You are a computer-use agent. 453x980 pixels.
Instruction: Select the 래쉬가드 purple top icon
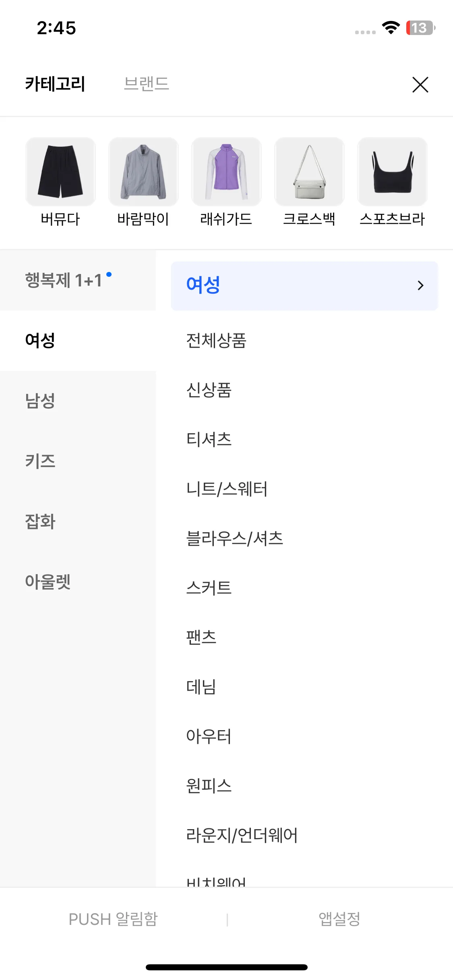coord(226,172)
